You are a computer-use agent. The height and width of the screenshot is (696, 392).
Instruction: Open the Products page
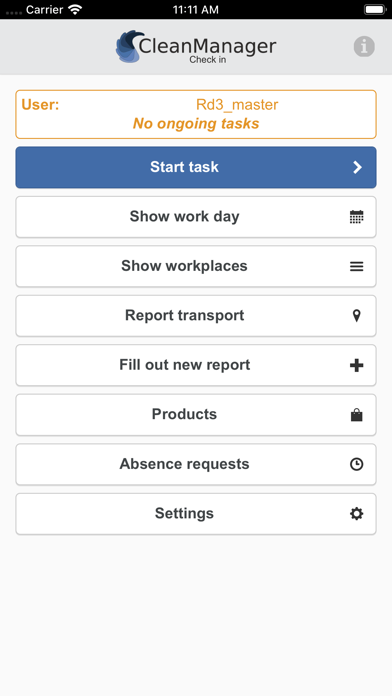click(x=196, y=415)
